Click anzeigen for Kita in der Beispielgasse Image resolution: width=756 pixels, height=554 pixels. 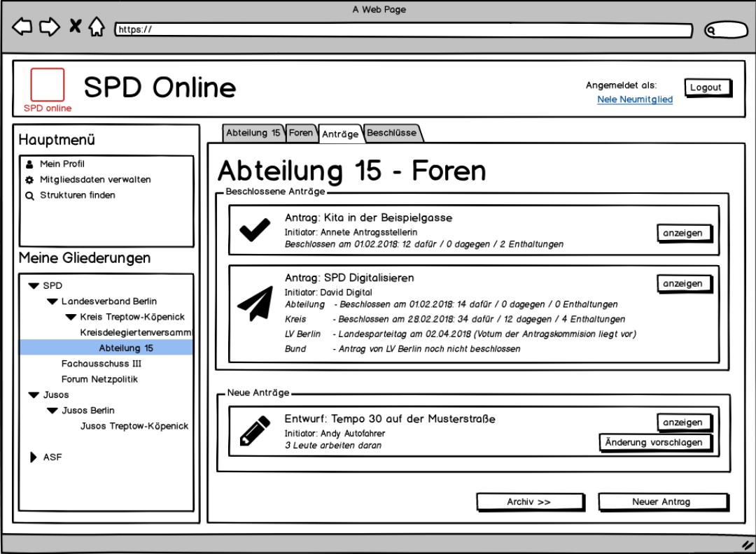[x=684, y=233]
